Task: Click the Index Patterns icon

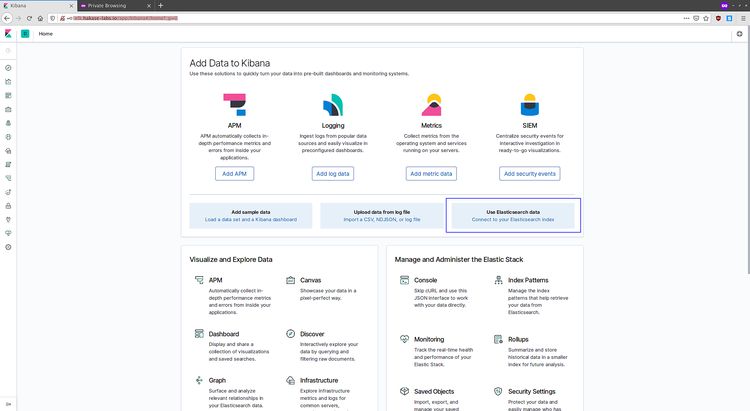Action: [x=498, y=280]
